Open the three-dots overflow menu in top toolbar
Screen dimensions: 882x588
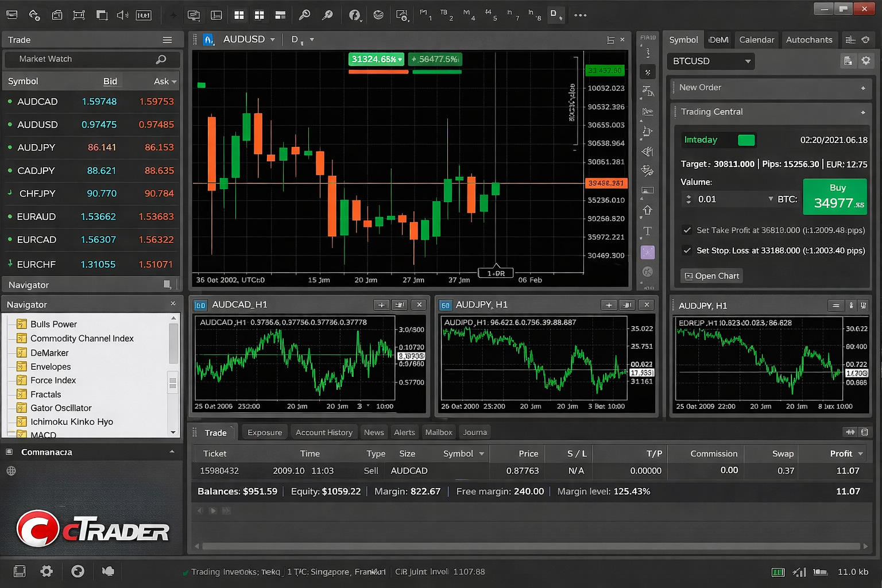coord(580,16)
